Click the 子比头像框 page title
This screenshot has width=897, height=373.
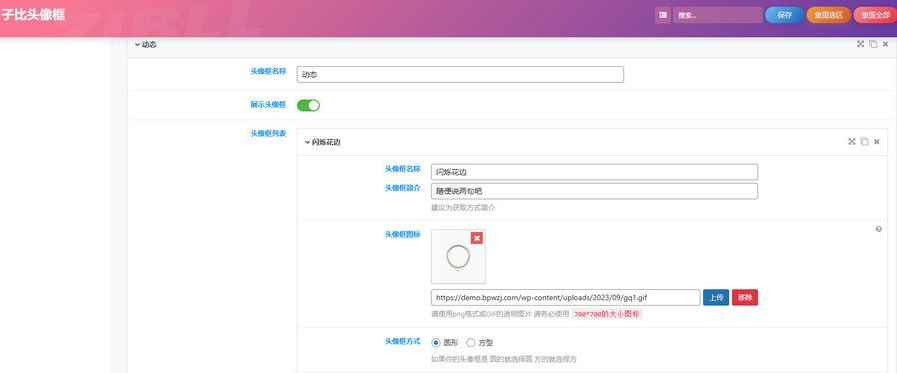[33, 14]
